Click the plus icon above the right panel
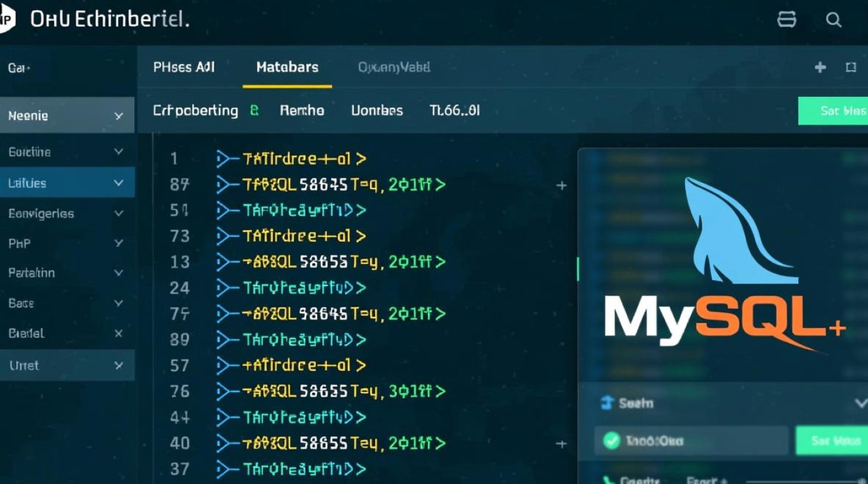The width and height of the screenshot is (868, 484). tap(820, 67)
